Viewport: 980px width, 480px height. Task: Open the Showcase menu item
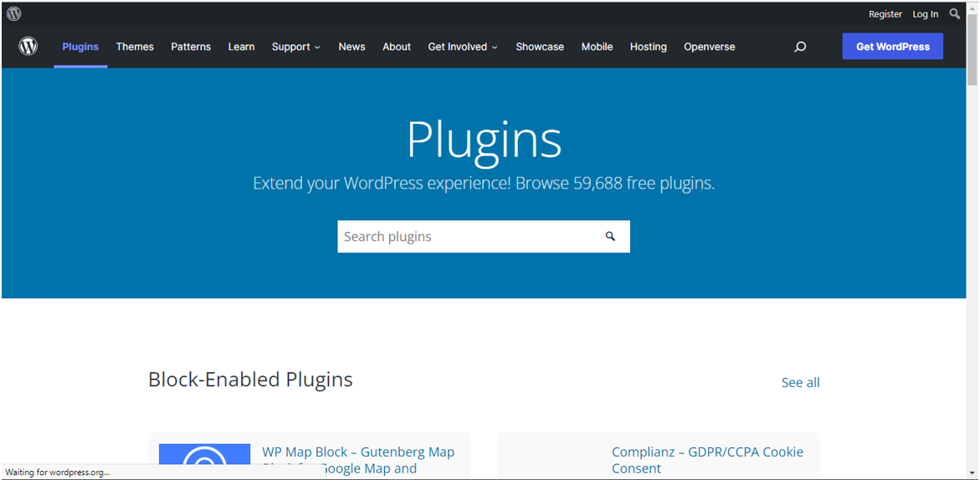[540, 47]
